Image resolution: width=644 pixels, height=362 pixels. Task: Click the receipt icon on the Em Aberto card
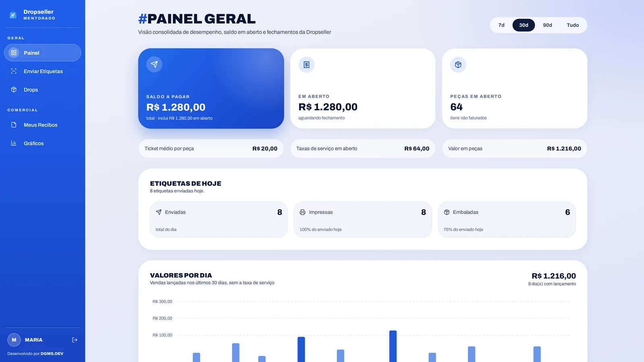(x=306, y=65)
